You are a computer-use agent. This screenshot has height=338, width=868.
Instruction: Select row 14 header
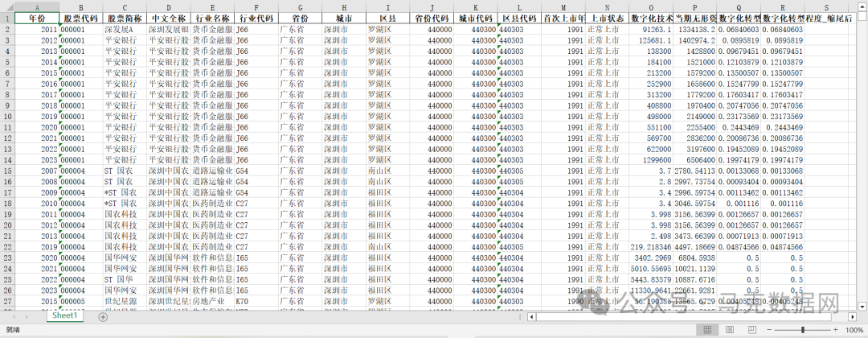point(7,160)
